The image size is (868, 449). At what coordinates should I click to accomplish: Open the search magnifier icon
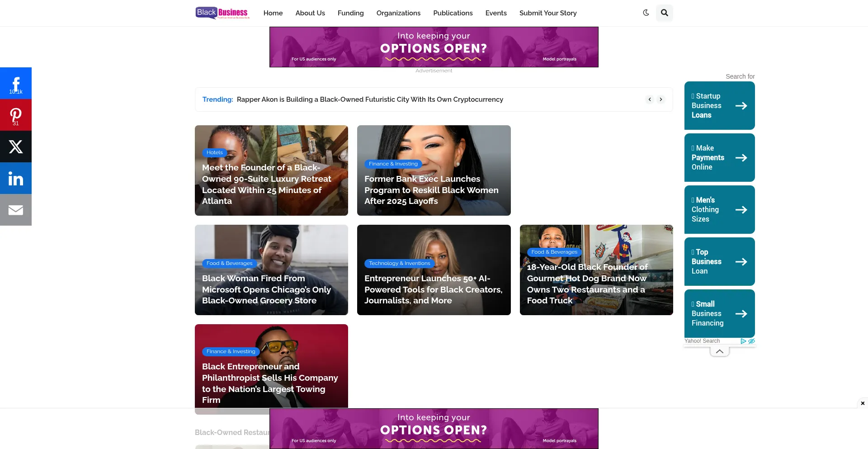tap(664, 13)
